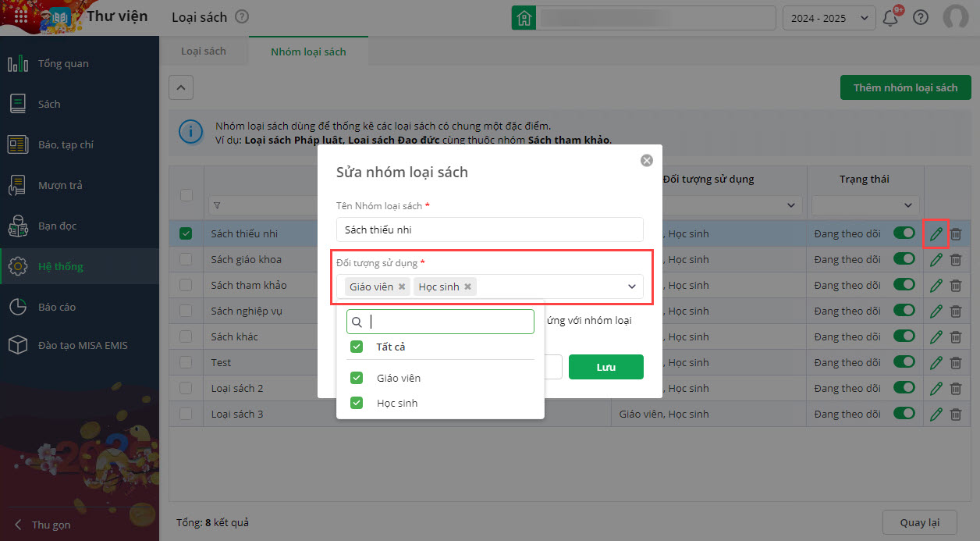The image size is (980, 541).
Task: Check the Sách tham khảo row checkbox
Action: [x=186, y=285]
